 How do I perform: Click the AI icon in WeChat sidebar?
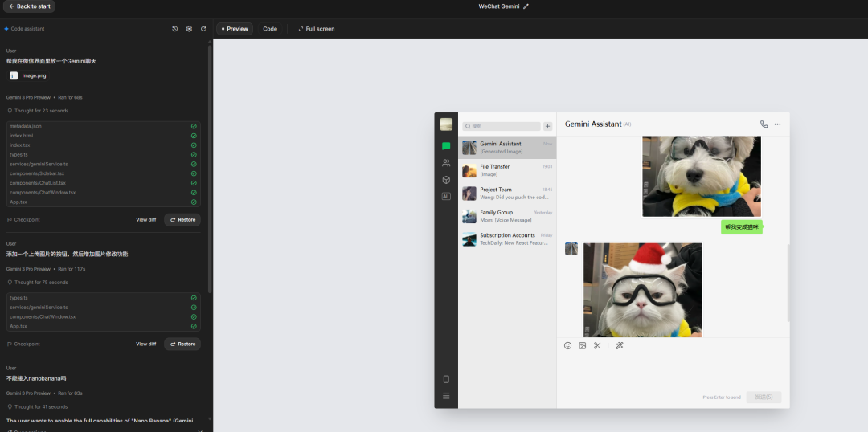coord(446,196)
